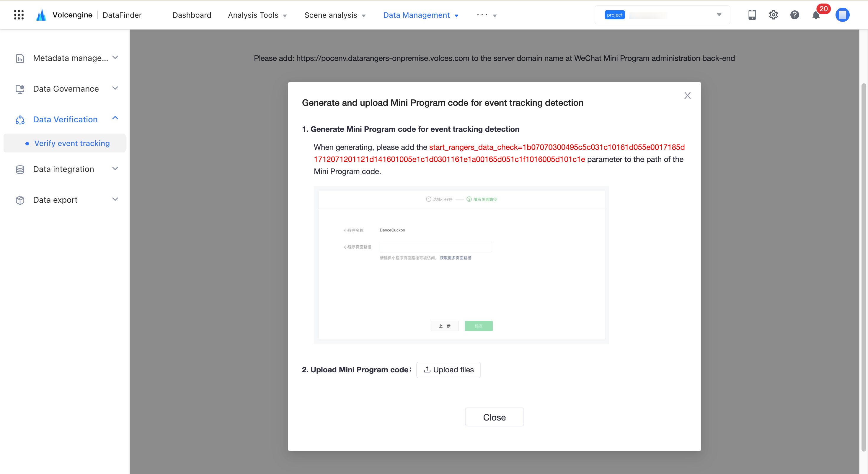
Task: Open the Scene analysis menu
Action: (335, 15)
